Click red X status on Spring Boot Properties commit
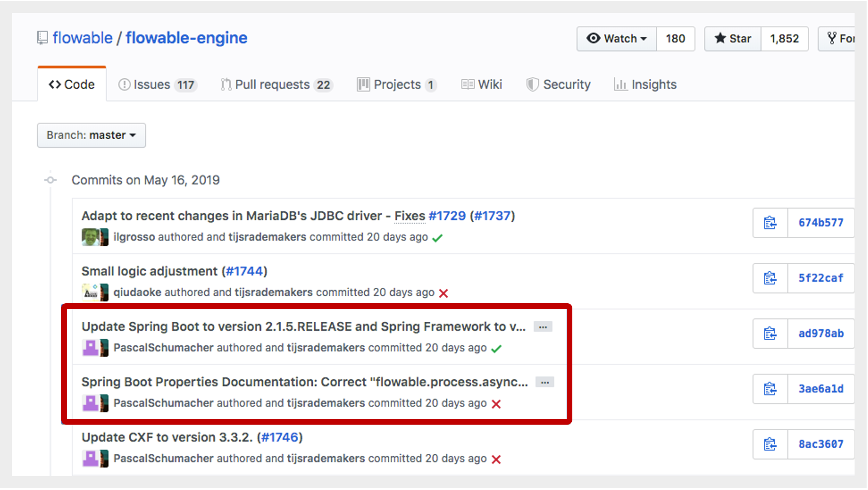Image resolution: width=868 pixels, height=490 pixels. click(x=496, y=404)
